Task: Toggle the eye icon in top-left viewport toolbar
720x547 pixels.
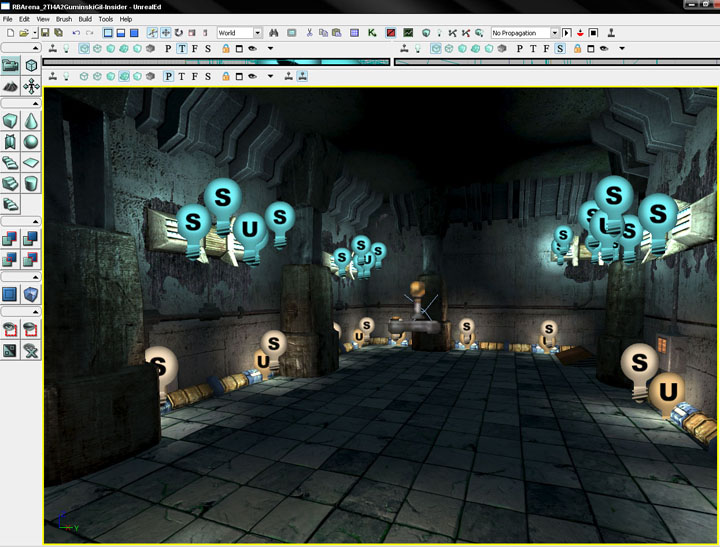Action: click(253, 48)
